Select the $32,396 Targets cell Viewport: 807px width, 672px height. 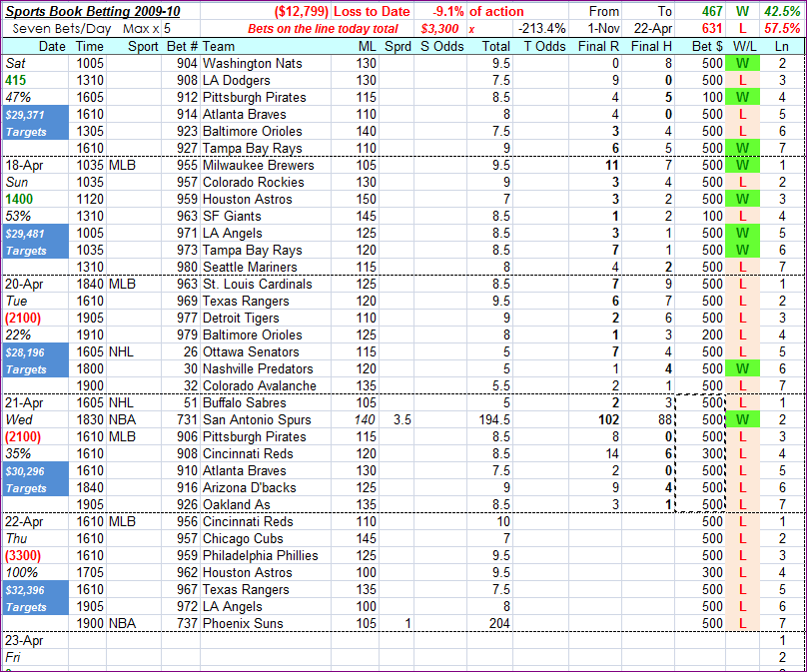pos(36,598)
